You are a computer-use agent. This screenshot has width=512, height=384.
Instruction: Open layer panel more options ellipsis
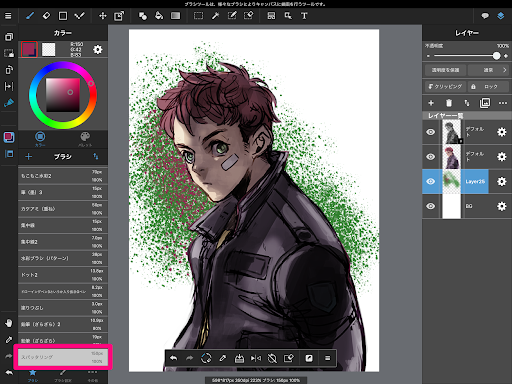click(503, 103)
